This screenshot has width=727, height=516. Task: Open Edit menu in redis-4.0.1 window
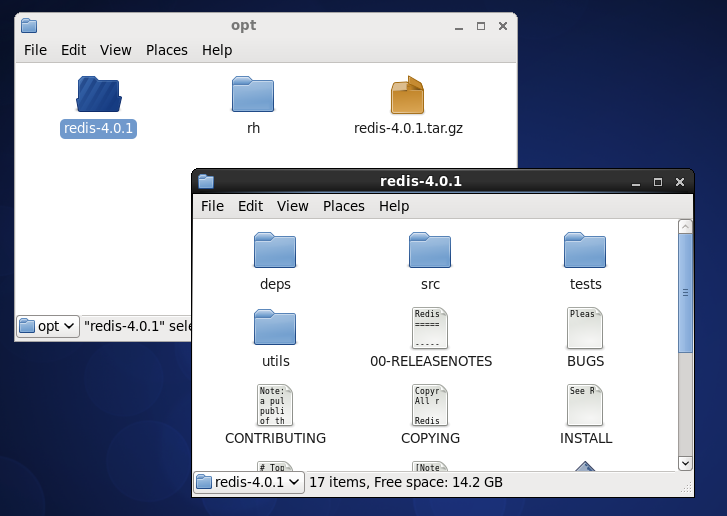pyautogui.click(x=250, y=206)
